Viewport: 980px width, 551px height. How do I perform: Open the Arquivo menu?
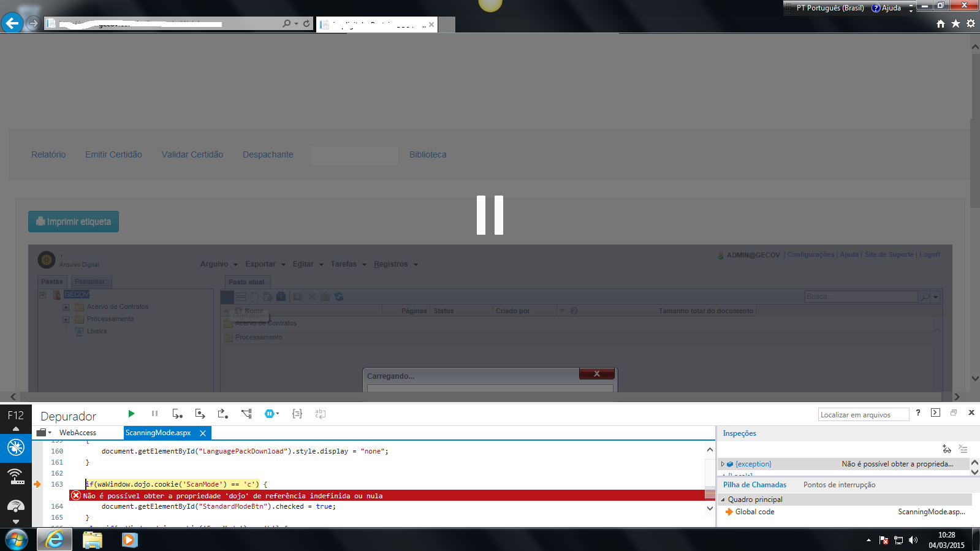click(x=219, y=264)
